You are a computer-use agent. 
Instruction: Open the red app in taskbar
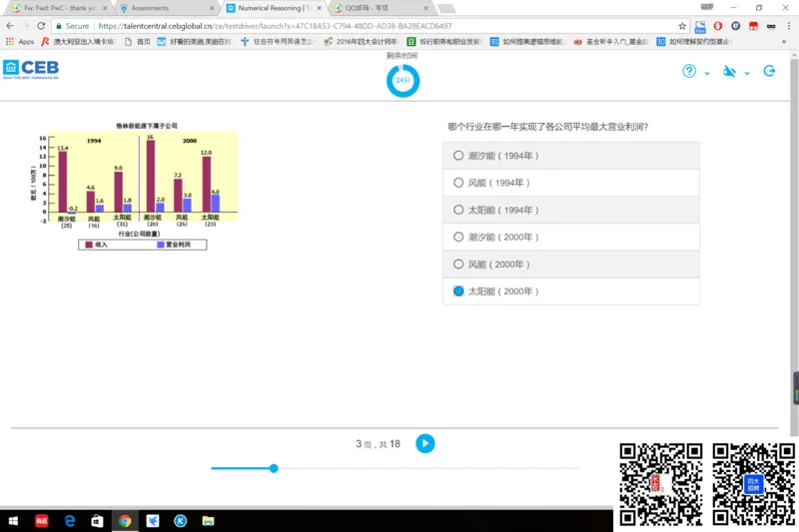click(41, 521)
